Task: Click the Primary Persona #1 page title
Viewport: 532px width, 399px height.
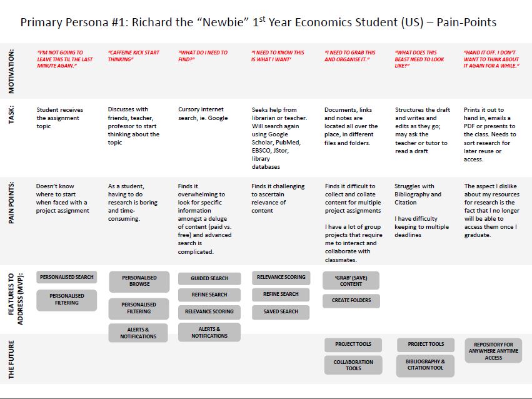Action: pyautogui.click(x=258, y=23)
